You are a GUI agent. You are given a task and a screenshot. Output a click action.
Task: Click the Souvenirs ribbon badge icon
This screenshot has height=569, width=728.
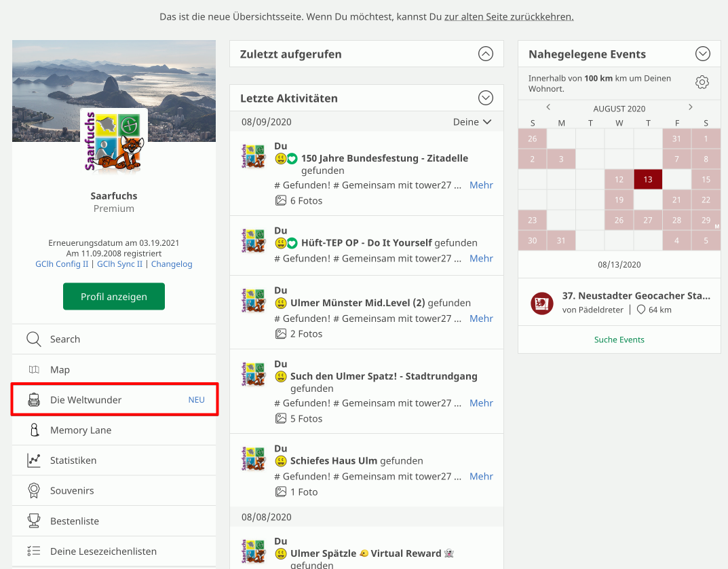tap(34, 490)
